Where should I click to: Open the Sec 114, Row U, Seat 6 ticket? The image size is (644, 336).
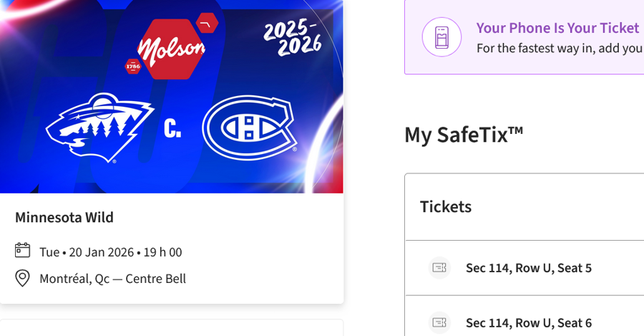[x=528, y=323]
